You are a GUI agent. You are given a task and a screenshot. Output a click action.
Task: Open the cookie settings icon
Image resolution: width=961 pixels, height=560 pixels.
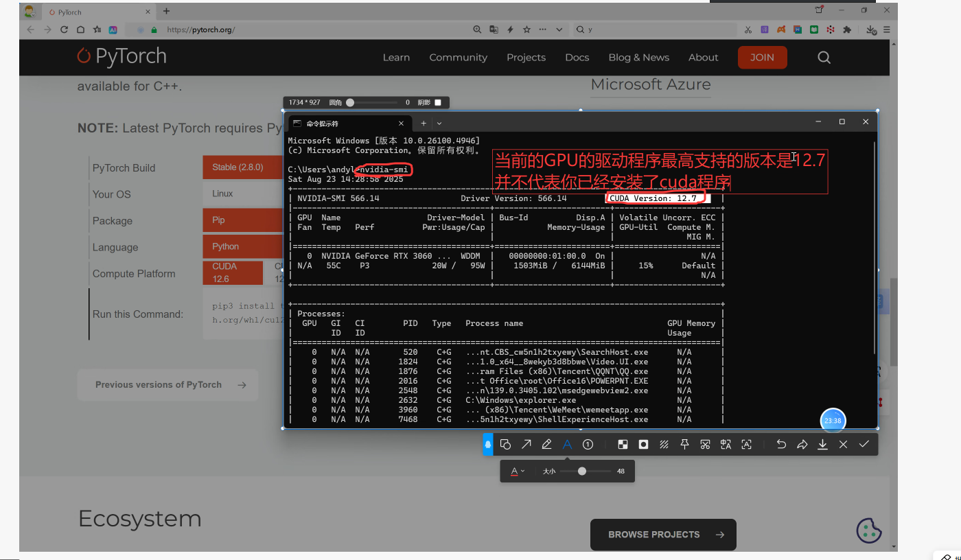(869, 530)
